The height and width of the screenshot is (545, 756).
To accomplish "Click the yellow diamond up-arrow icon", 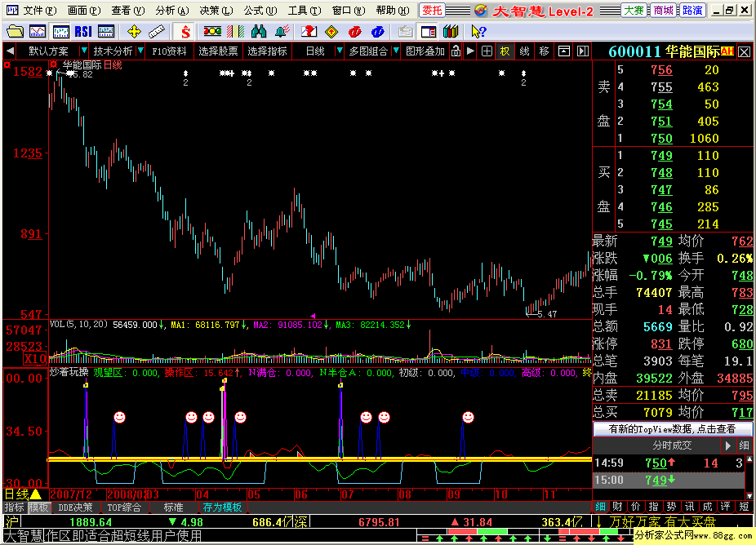I will coord(331,32).
